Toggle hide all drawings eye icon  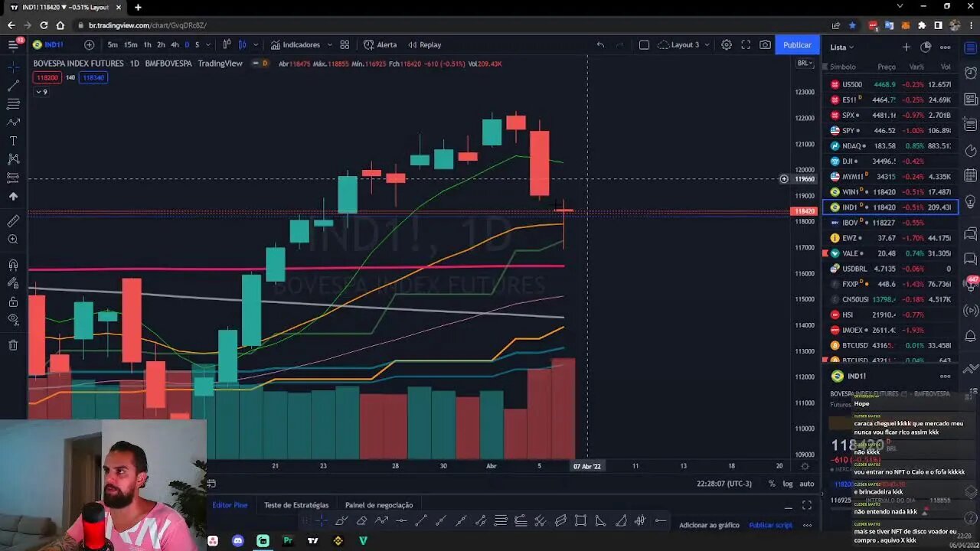pyautogui.click(x=13, y=320)
